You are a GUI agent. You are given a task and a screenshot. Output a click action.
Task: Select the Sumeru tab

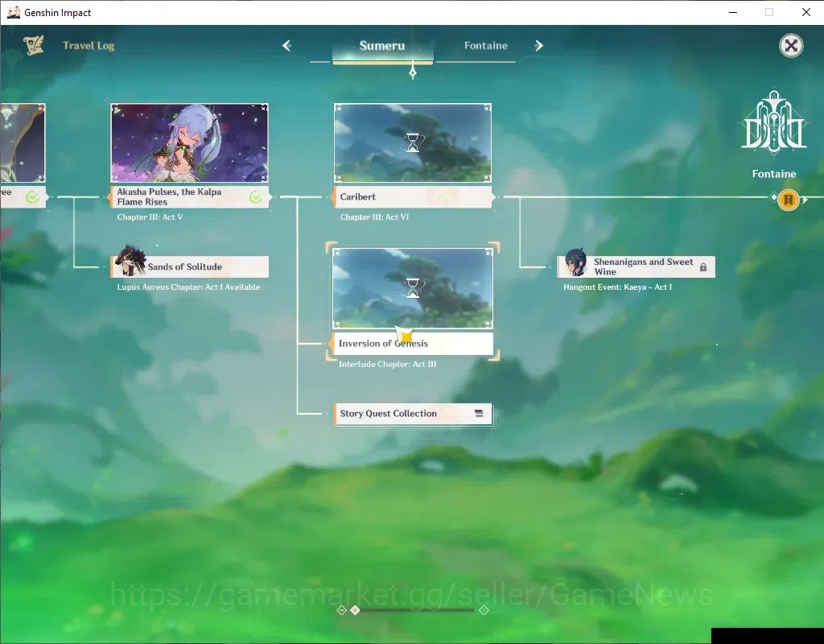click(382, 46)
